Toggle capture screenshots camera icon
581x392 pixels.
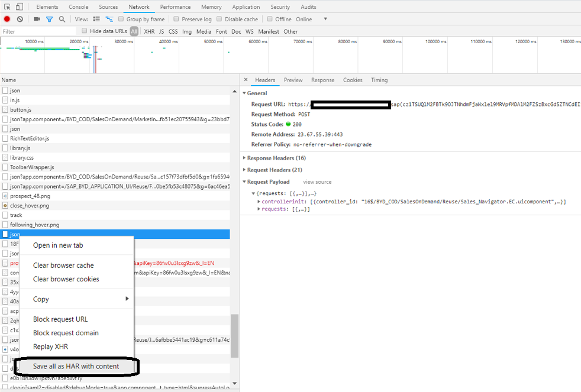coord(37,19)
